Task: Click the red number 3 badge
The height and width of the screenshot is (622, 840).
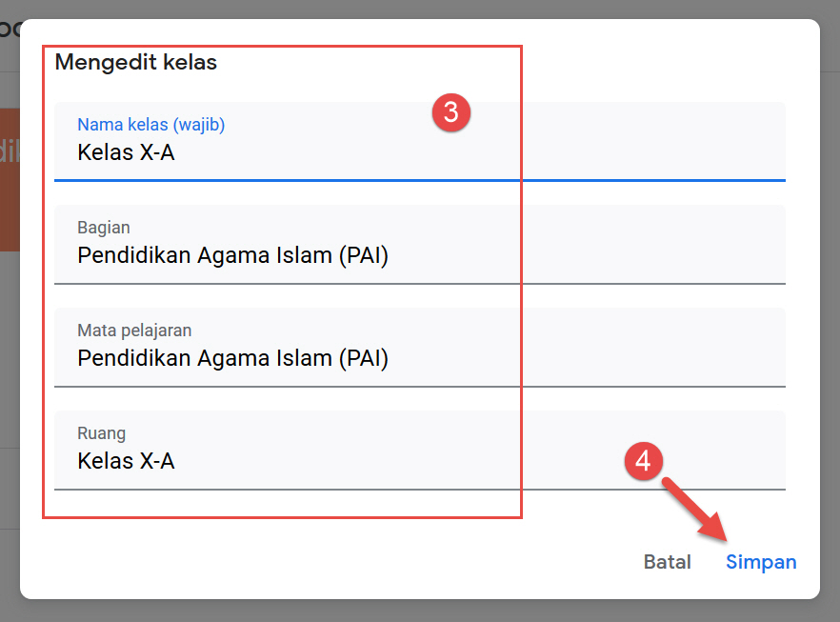Action: coord(450,113)
